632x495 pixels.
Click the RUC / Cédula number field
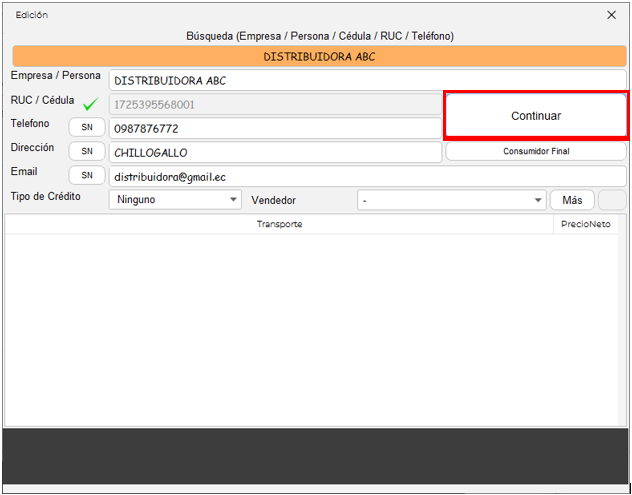pos(274,104)
